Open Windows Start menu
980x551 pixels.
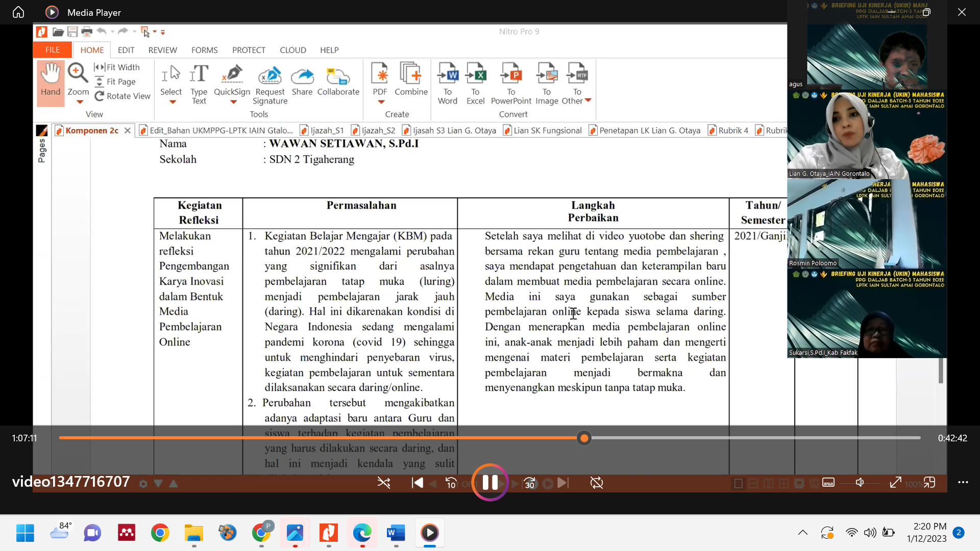pyautogui.click(x=25, y=533)
